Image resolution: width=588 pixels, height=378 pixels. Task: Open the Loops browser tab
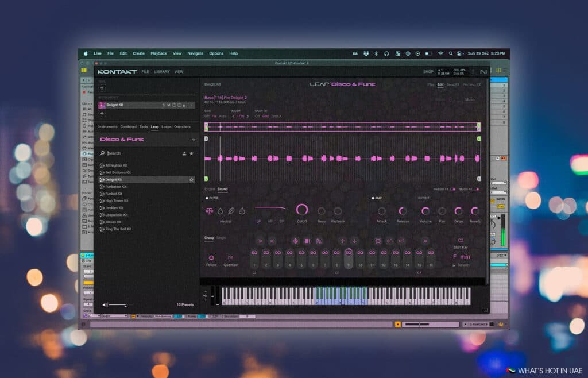(x=167, y=127)
